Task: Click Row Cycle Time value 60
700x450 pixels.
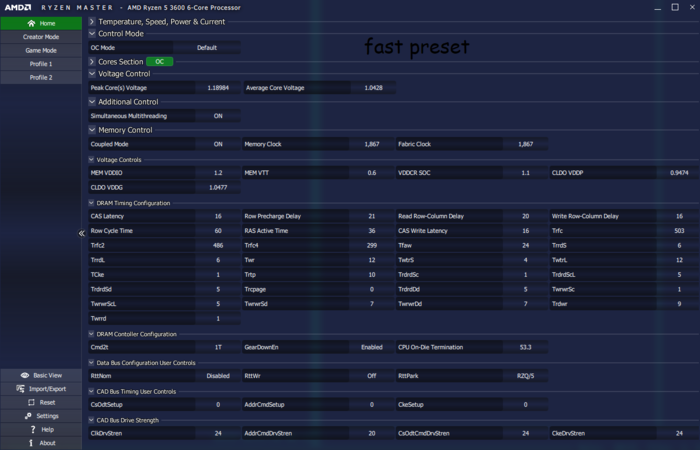Action: [x=218, y=231]
